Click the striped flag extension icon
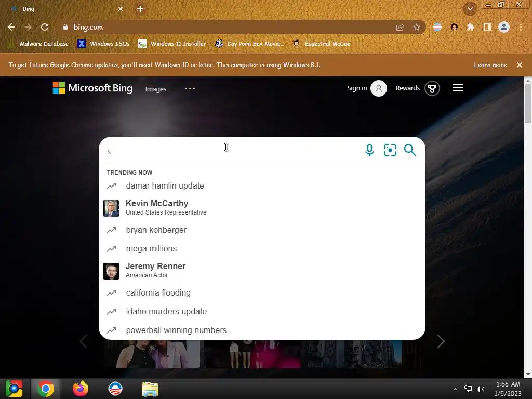 pyautogui.click(x=437, y=27)
